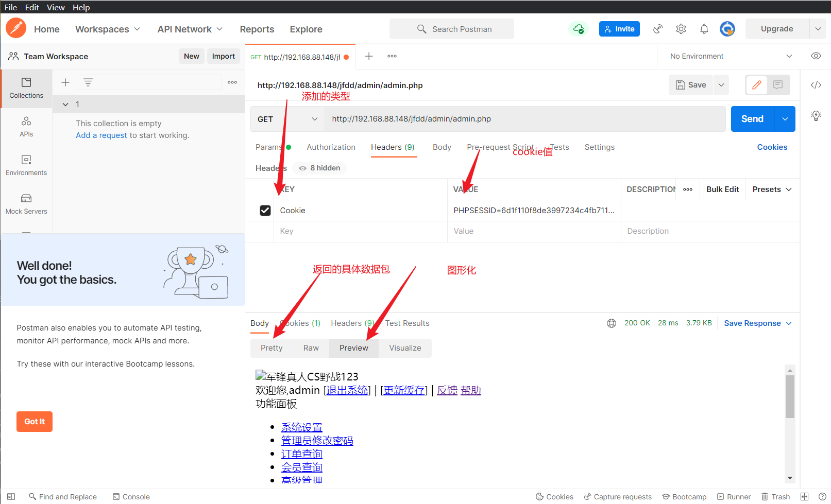Switch to comment mode icon
This screenshot has height=504, width=831.
click(778, 85)
